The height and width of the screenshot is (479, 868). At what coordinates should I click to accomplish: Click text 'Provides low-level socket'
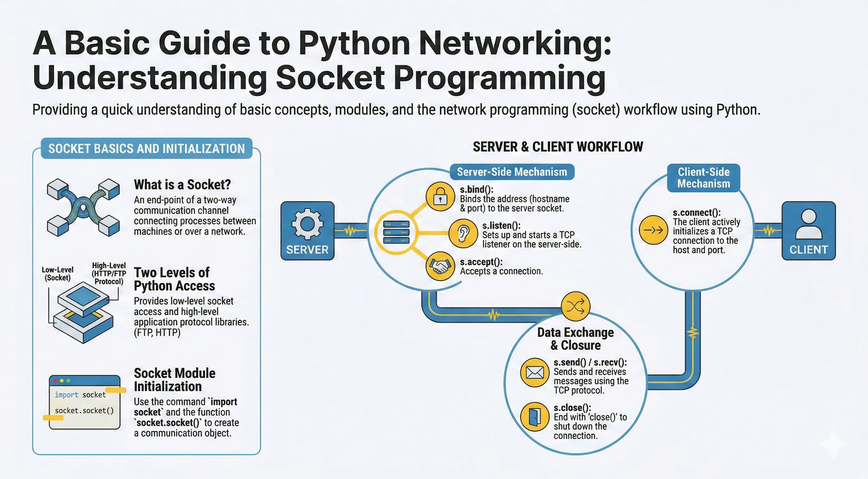tap(184, 301)
